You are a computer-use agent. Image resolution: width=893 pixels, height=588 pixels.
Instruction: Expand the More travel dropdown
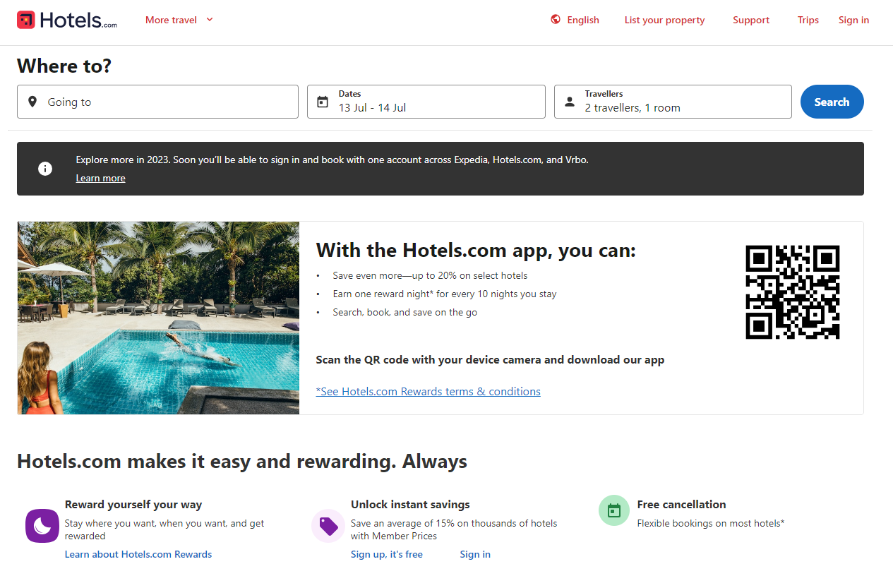click(x=179, y=20)
